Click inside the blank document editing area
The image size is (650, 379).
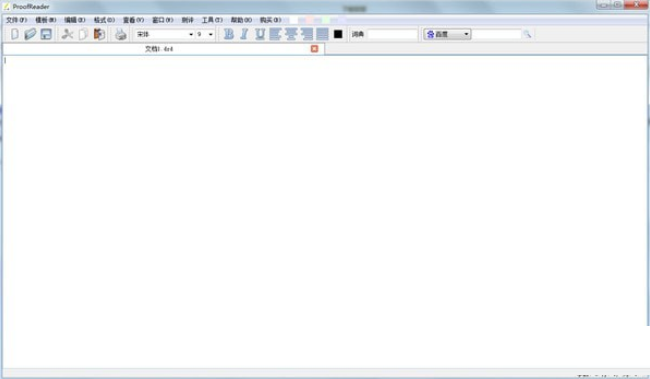point(325,211)
